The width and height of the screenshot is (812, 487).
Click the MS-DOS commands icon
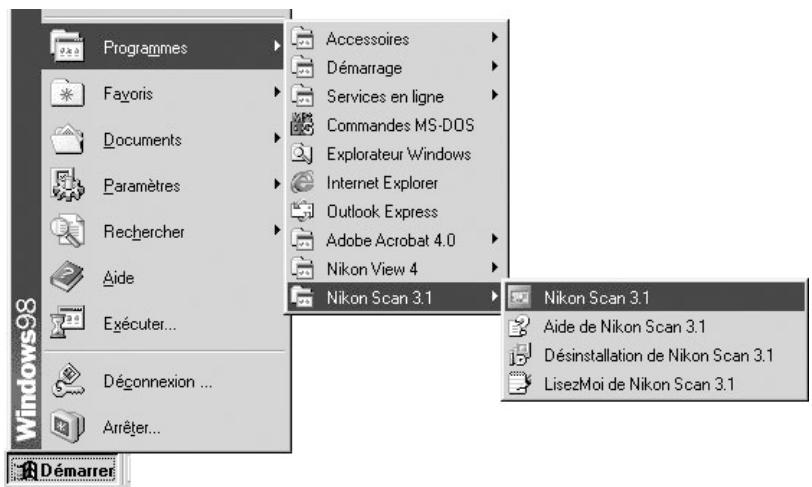302,125
